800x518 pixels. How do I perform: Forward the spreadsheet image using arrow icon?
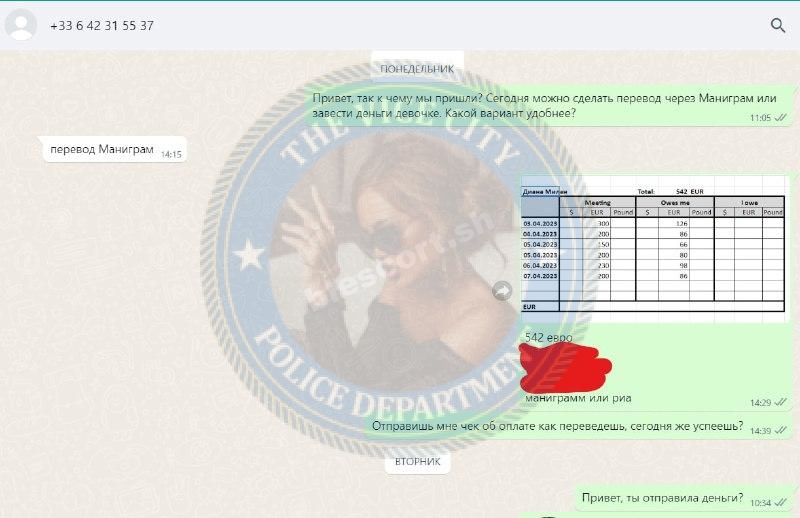pyautogui.click(x=502, y=291)
